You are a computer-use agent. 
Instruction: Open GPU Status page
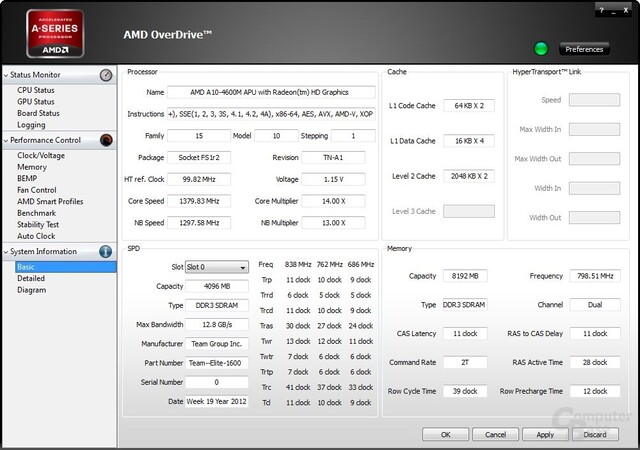pyautogui.click(x=36, y=101)
